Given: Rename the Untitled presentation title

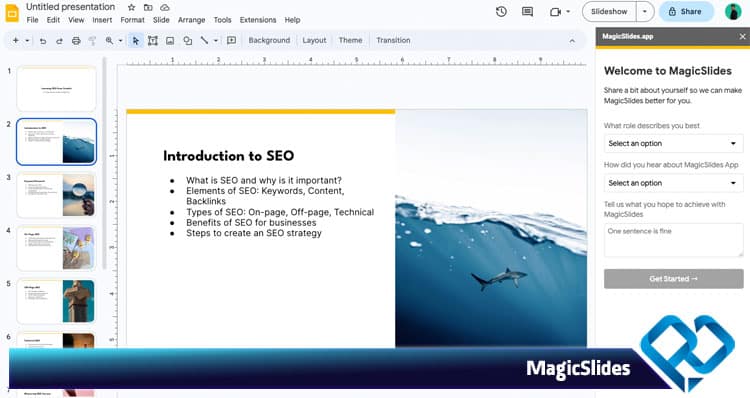Looking at the screenshot, I should (70, 7).
